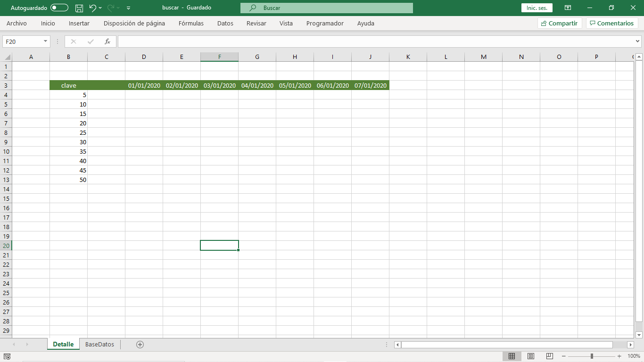Click the zoom out minus button
The height and width of the screenshot is (362, 644).
(564, 356)
